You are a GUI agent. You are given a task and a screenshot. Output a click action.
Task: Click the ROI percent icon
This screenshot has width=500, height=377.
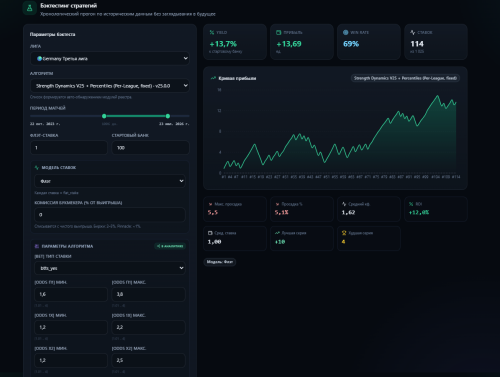click(x=411, y=204)
